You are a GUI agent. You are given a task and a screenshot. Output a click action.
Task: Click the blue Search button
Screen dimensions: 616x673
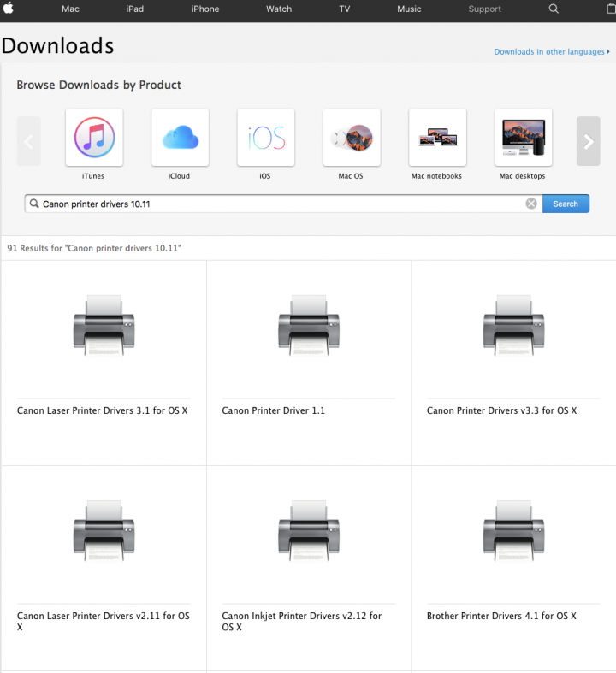tap(566, 204)
